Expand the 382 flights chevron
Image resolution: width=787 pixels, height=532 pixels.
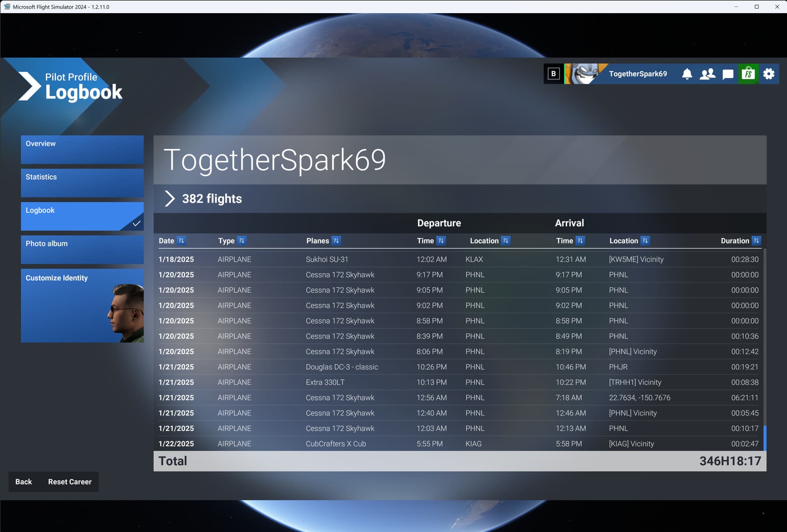click(169, 198)
